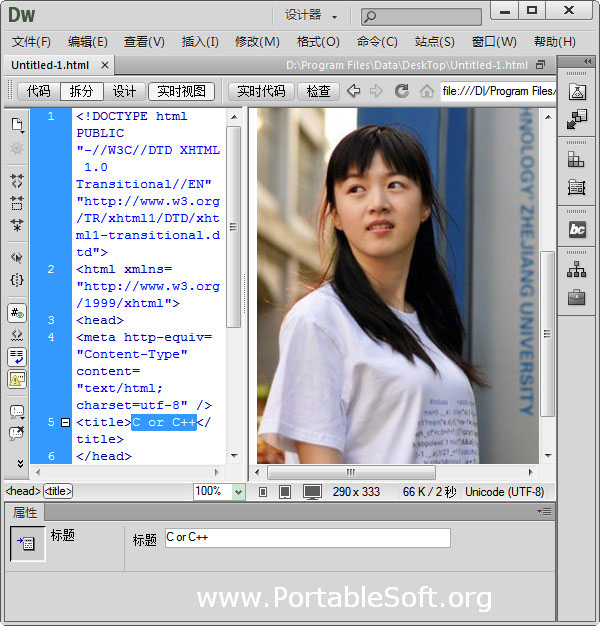Click the live view vertical scrollbar thumb
Viewport: 600px width, 626px height.
tap(547, 334)
